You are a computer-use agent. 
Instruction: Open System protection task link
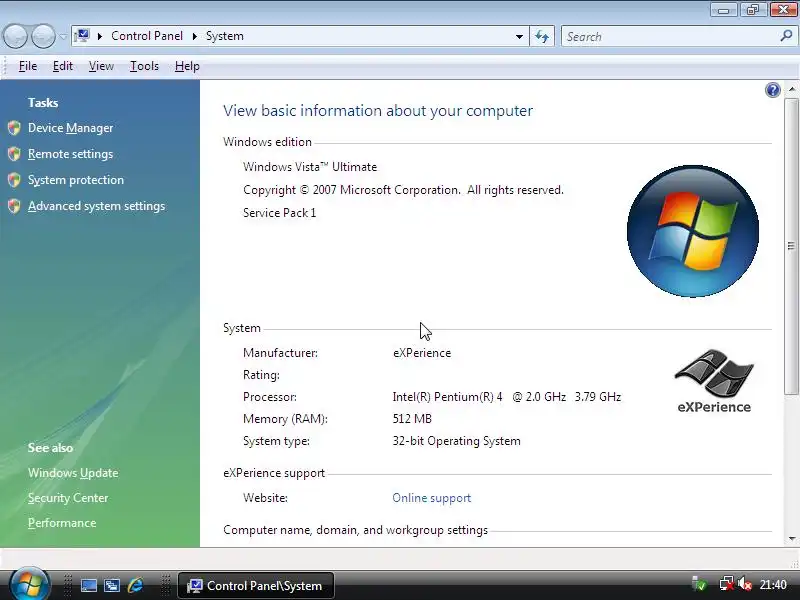76,180
